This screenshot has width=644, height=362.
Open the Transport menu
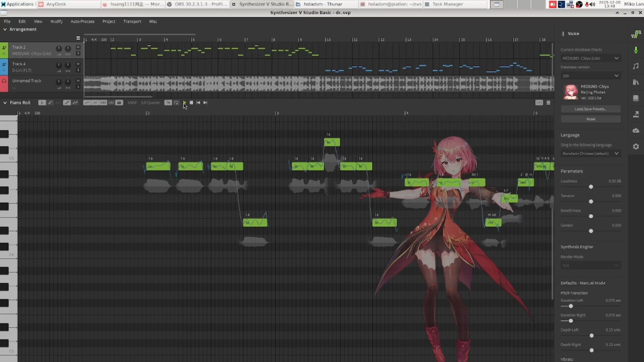[132, 21]
